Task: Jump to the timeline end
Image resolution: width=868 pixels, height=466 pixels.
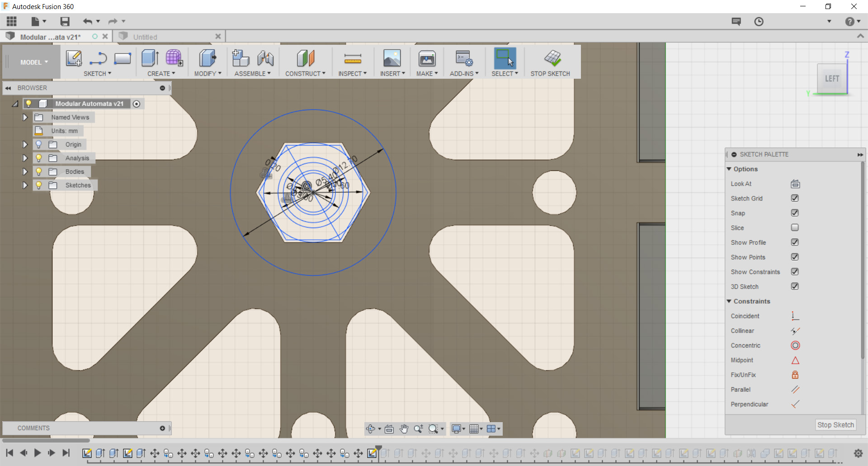Action: point(66,452)
